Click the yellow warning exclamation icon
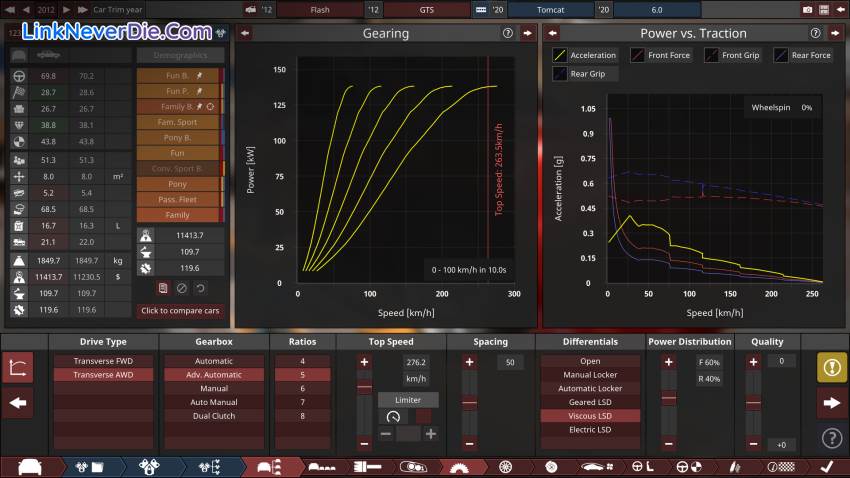This screenshot has width=850, height=478. pos(831,368)
